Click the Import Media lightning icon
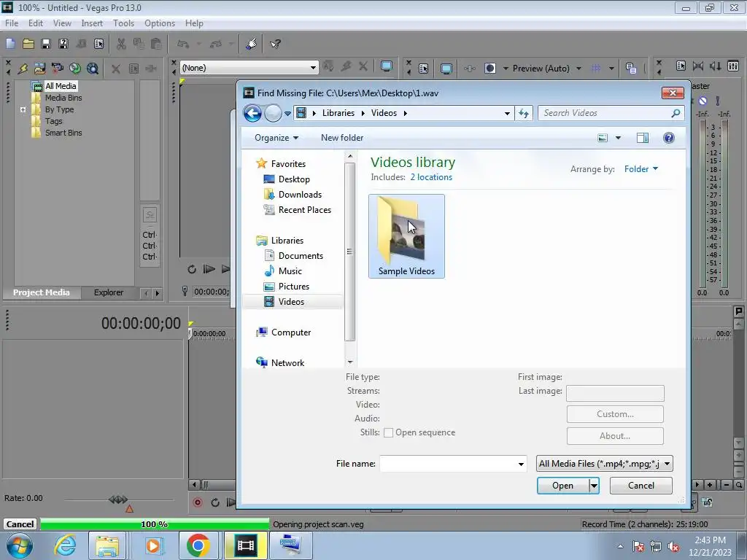This screenshot has width=747, height=560. (23, 69)
